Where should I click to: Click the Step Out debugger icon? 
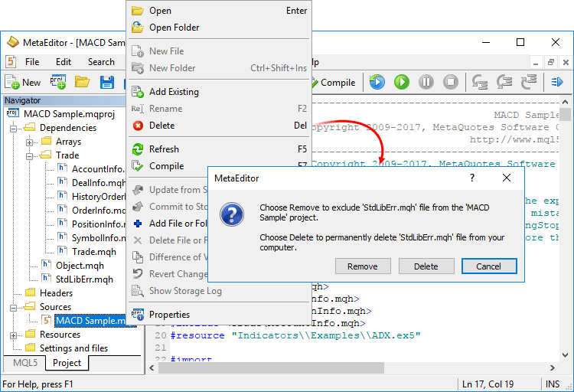click(529, 82)
